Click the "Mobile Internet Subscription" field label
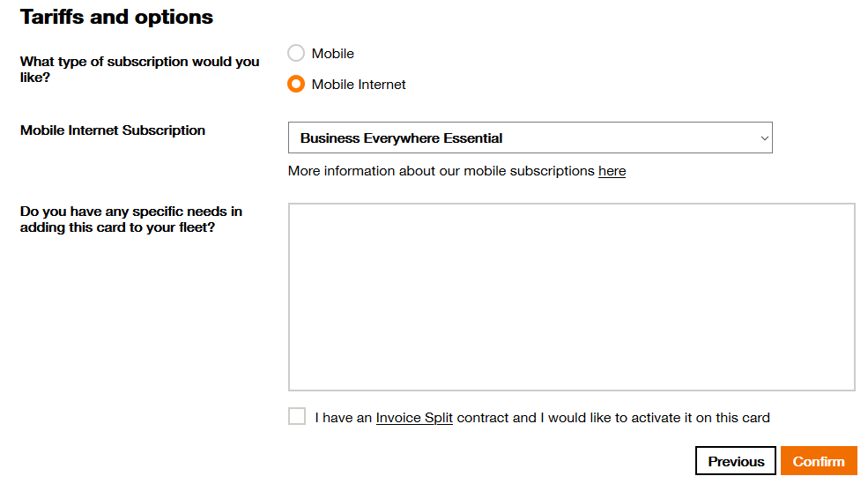The height and width of the screenshot is (491, 868). pyautogui.click(x=113, y=130)
